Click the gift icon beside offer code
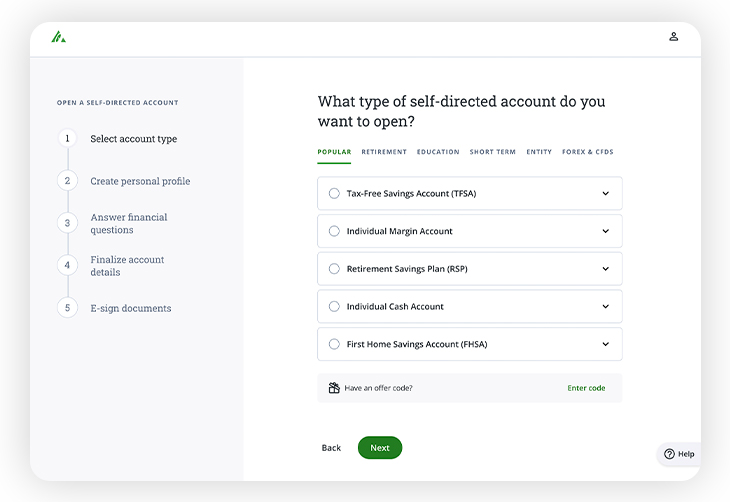This screenshot has width=730, height=502. point(334,388)
